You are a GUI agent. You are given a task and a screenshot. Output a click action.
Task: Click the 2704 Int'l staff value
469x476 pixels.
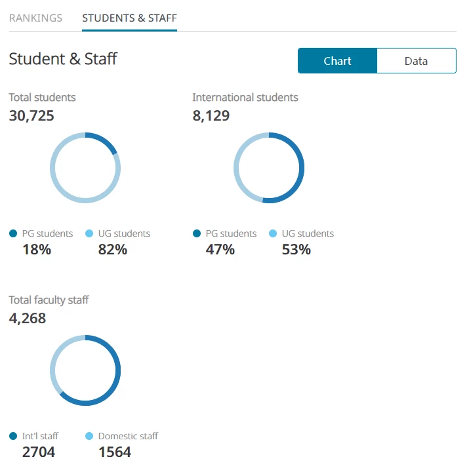click(x=39, y=452)
